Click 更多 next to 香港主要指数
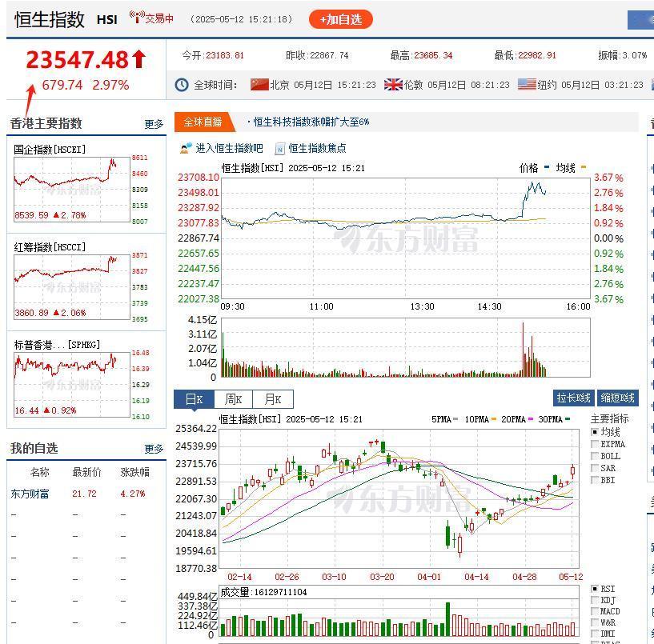 coord(154,124)
